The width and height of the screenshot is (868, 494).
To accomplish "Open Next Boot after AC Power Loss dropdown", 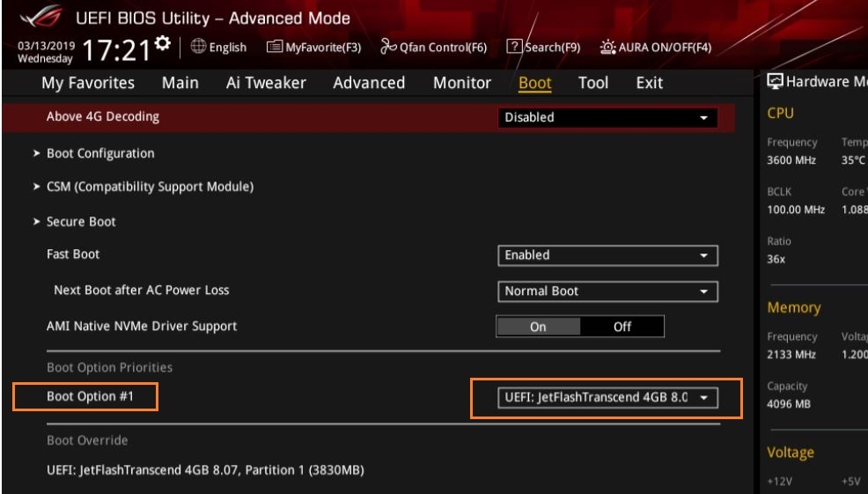I will 607,291.
